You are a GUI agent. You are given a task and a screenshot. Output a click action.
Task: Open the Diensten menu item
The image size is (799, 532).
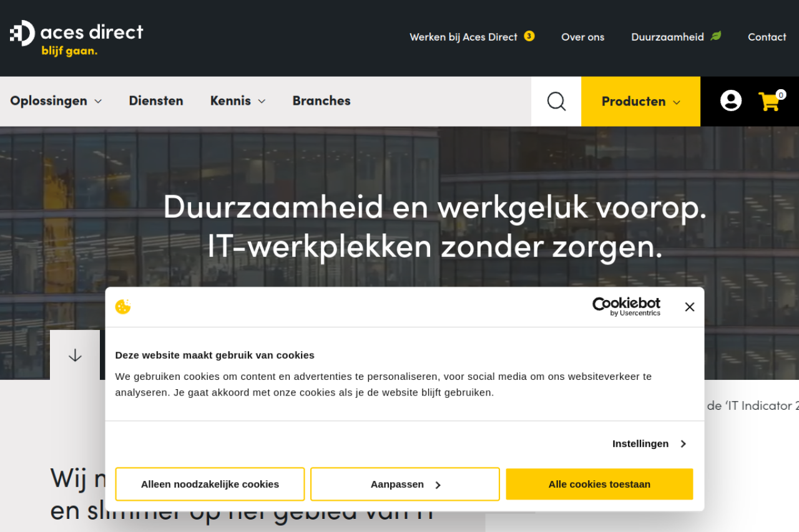click(156, 101)
